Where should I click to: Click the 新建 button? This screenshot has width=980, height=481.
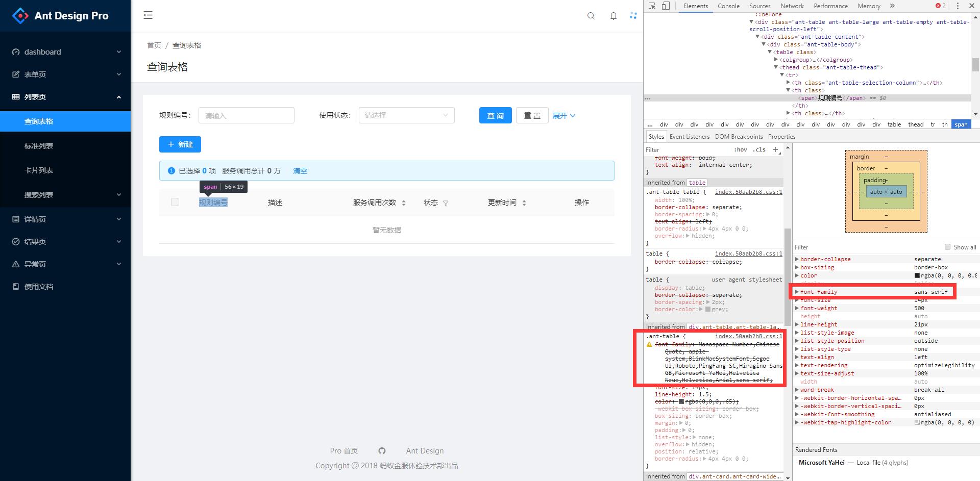pyautogui.click(x=180, y=144)
